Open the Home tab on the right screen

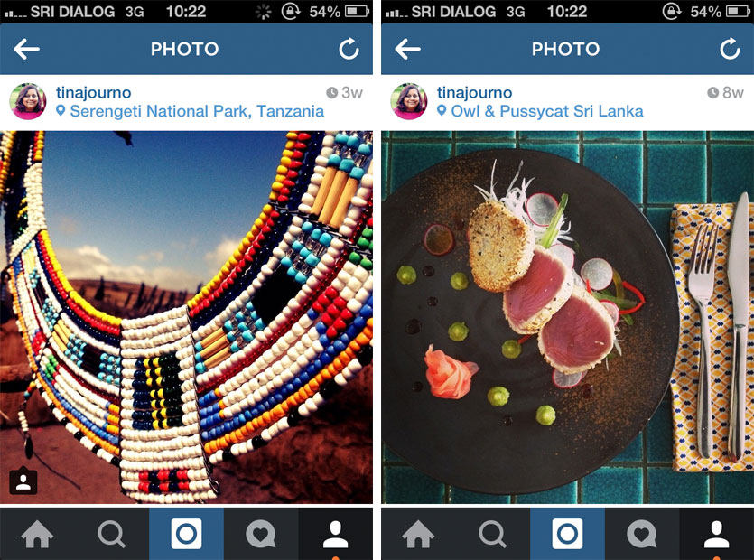coord(418,534)
